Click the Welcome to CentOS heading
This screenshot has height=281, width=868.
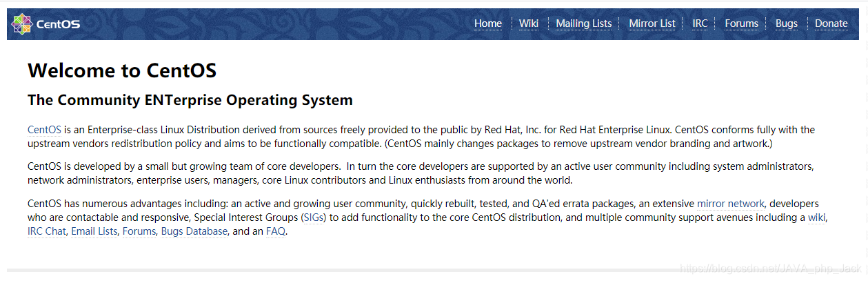[x=122, y=70]
